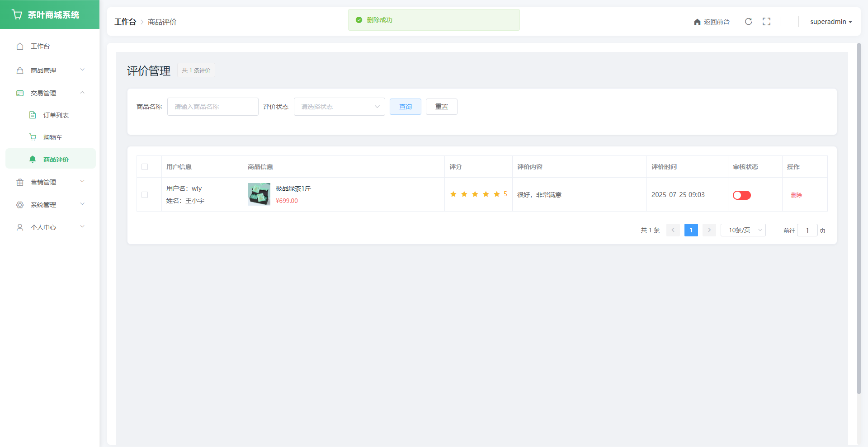Select the checkbox for wly's review row
The image size is (868, 447).
pyautogui.click(x=145, y=195)
